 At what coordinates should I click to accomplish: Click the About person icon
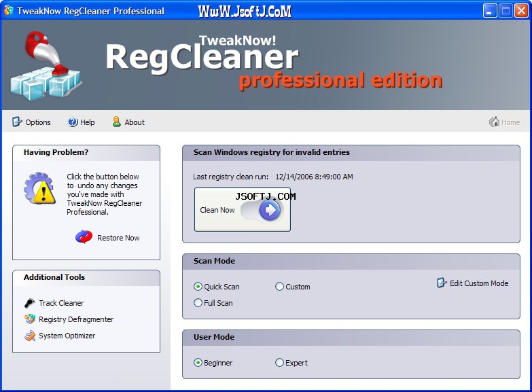point(116,122)
